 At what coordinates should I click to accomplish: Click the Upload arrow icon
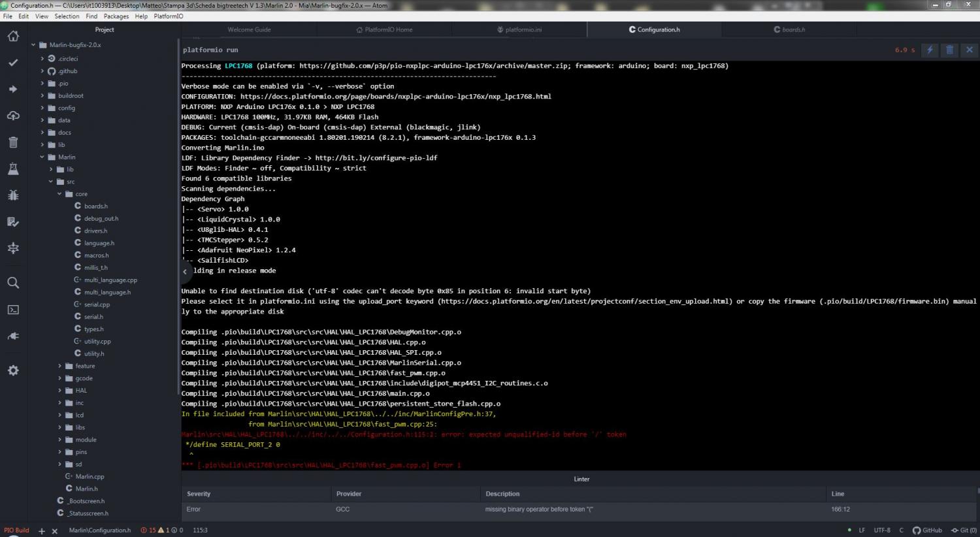(x=13, y=89)
